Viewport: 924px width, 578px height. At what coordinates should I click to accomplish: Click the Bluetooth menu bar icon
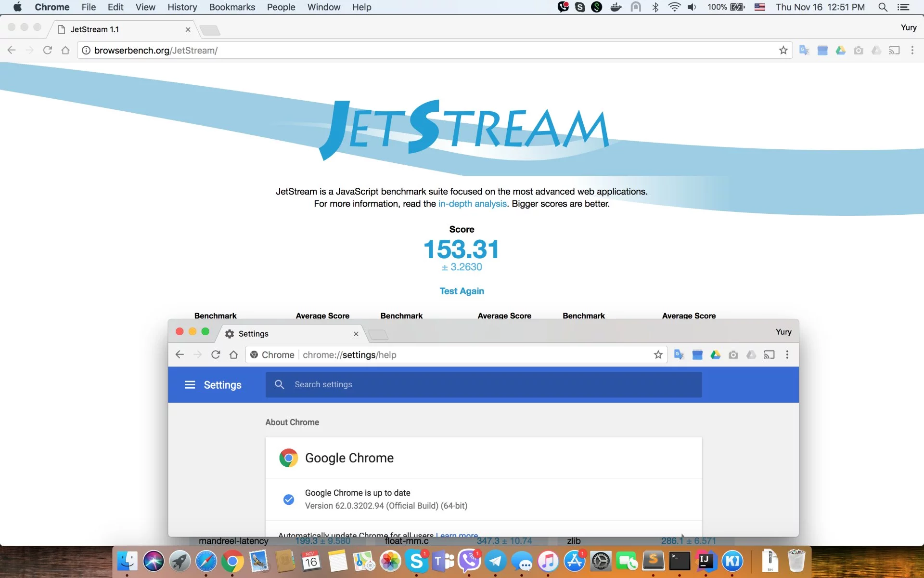click(x=655, y=7)
